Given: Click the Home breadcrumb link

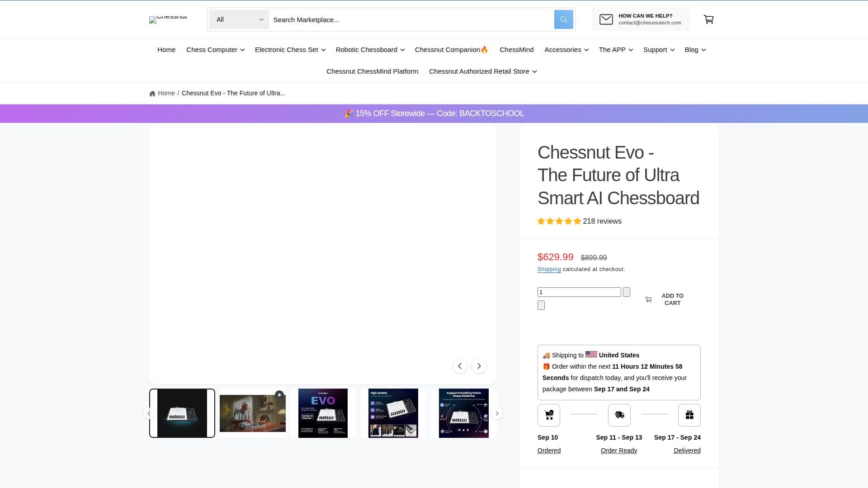Looking at the screenshot, I should 166,93.
